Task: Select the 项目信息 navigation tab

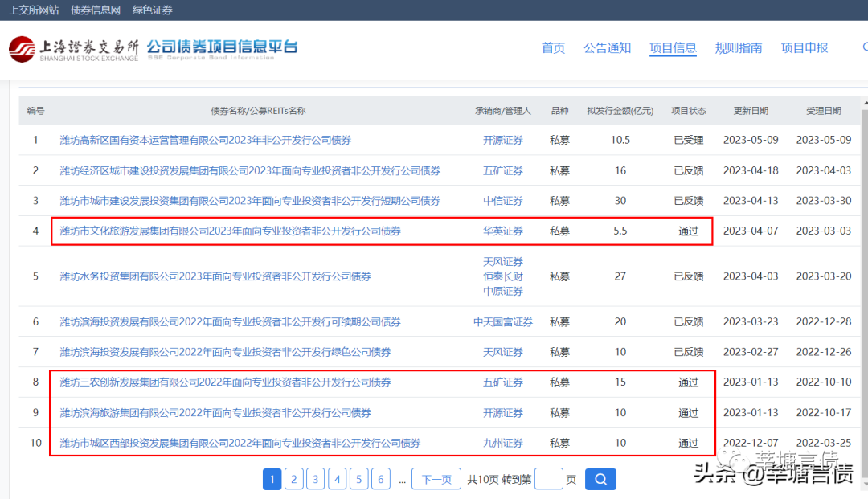Action: click(673, 48)
